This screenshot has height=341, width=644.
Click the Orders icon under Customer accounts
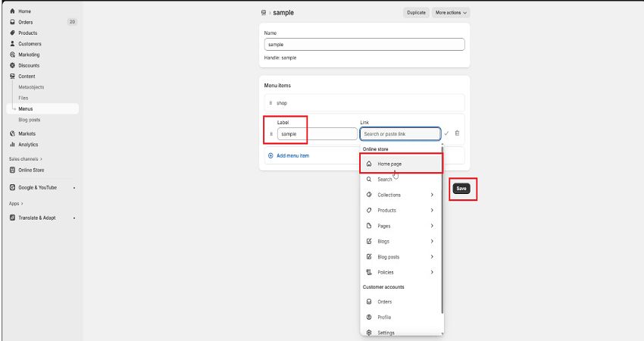point(369,302)
